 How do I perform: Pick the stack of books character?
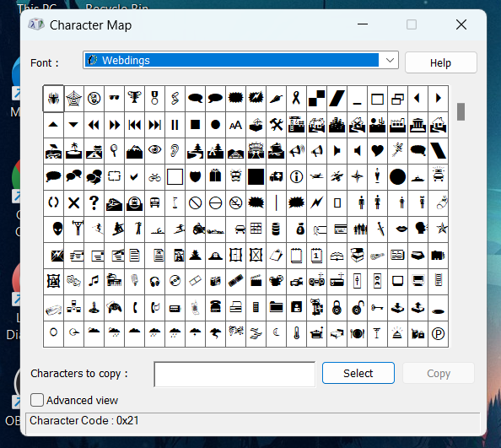357,255
